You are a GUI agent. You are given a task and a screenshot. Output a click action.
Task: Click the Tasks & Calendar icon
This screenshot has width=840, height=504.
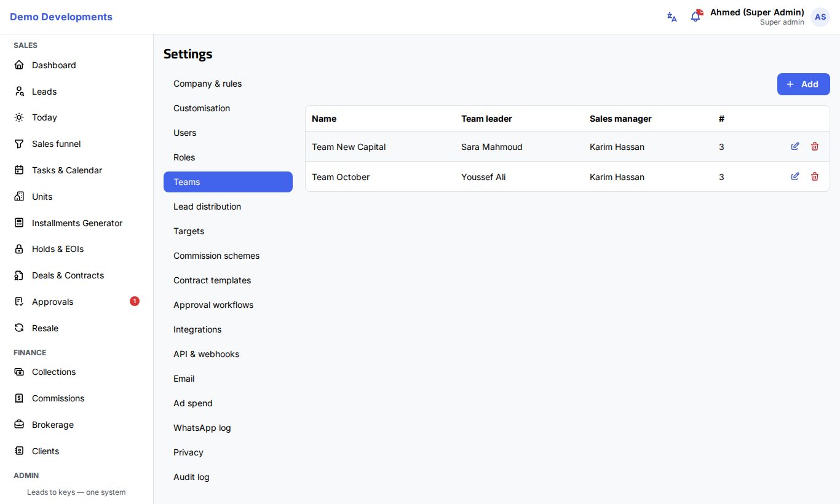(x=19, y=170)
